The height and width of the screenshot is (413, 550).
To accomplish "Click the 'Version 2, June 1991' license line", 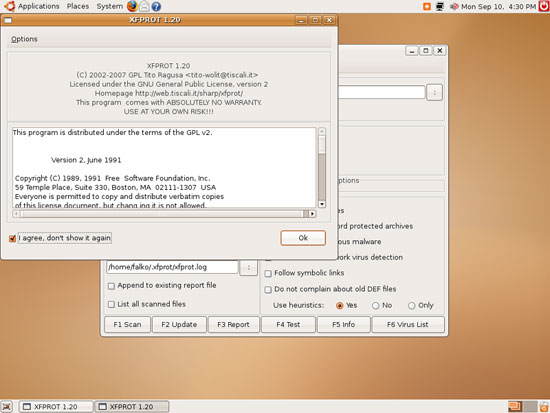I will pos(86,160).
